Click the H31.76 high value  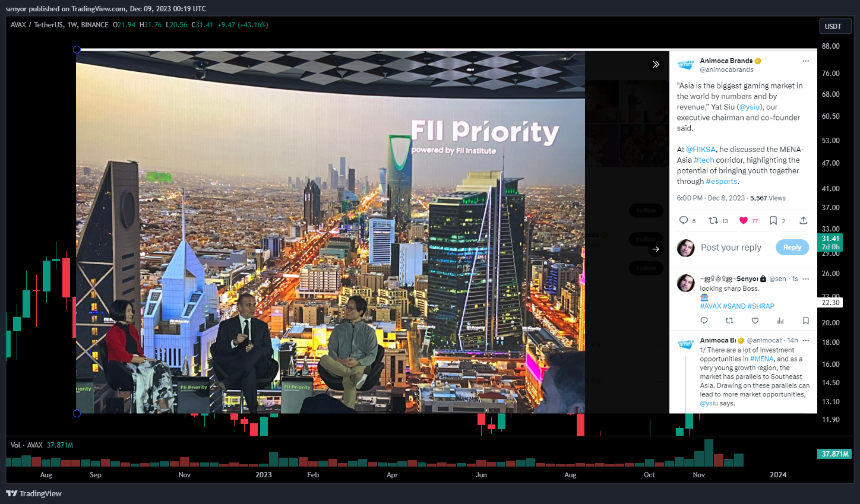click(150, 25)
